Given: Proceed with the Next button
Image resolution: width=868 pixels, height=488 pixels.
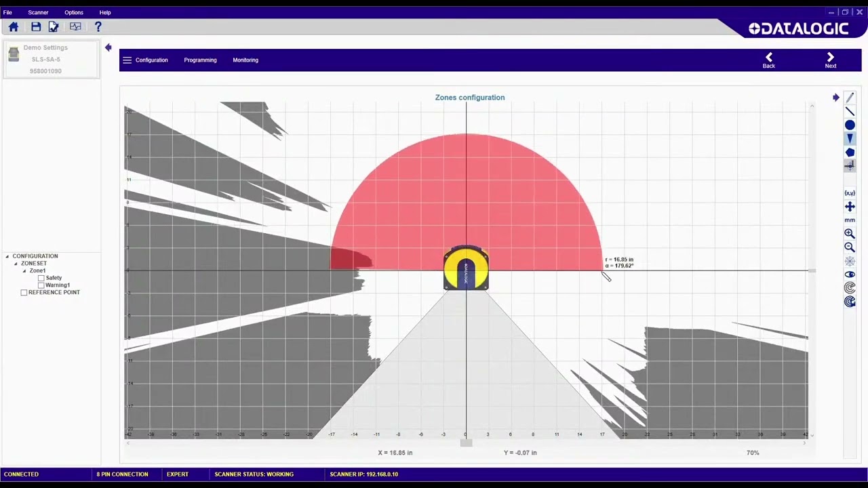Looking at the screenshot, I should click(x=831, y=60).
